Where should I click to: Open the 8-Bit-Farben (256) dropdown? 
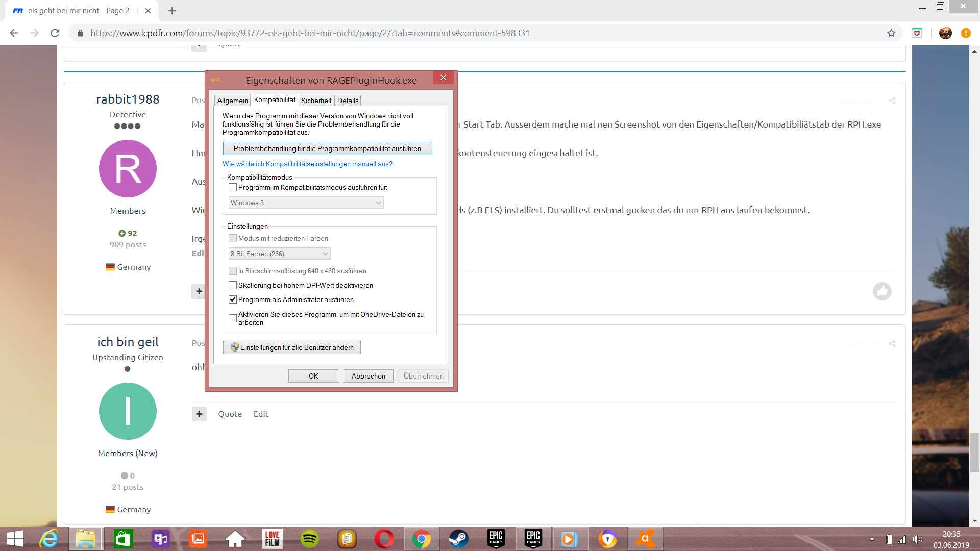(x=279, y=254)
